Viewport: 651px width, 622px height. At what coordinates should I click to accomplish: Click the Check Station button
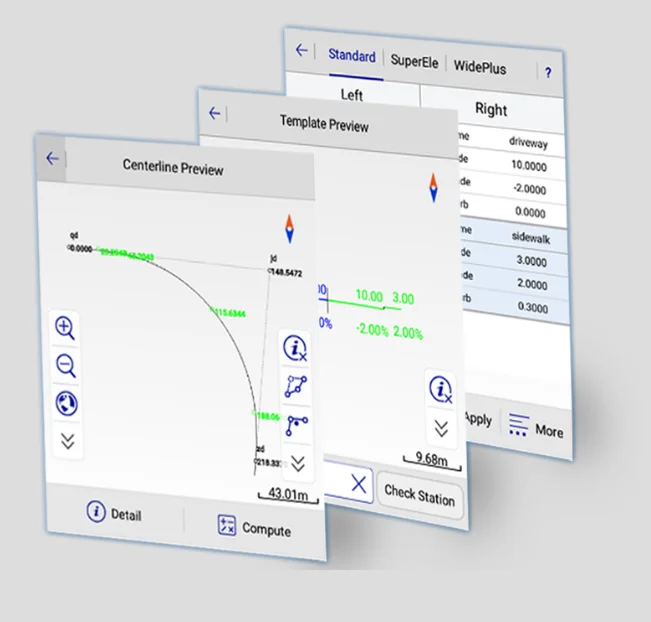click(x=419, y=495)
